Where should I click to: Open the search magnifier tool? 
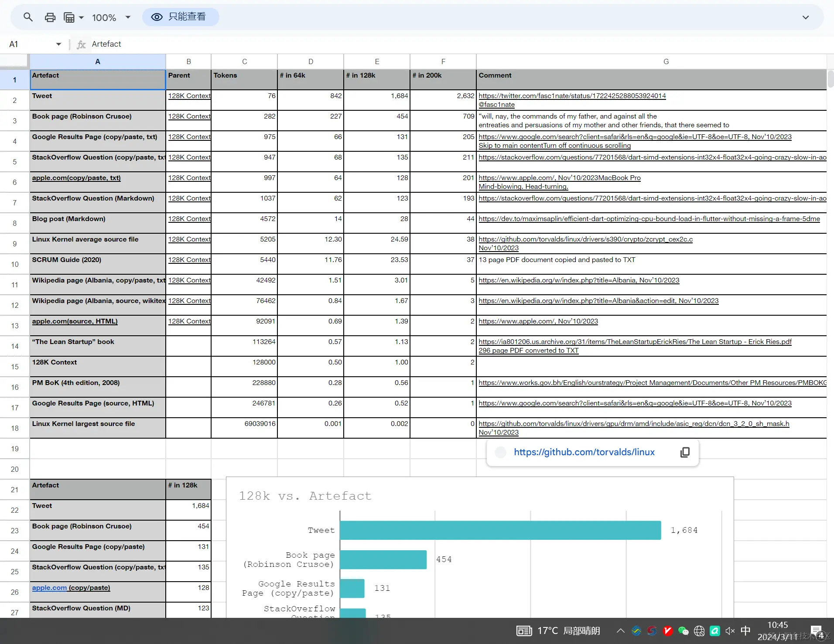coord(28,17)
